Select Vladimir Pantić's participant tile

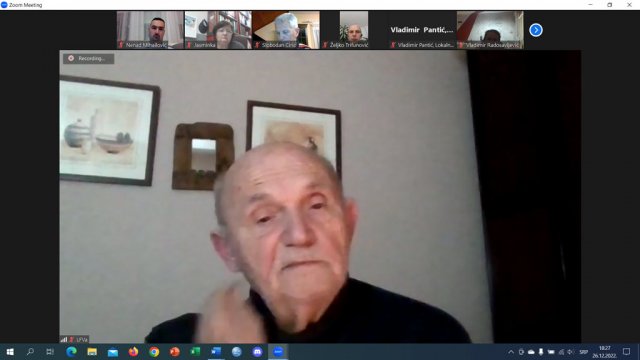click(x=422, y=30)
